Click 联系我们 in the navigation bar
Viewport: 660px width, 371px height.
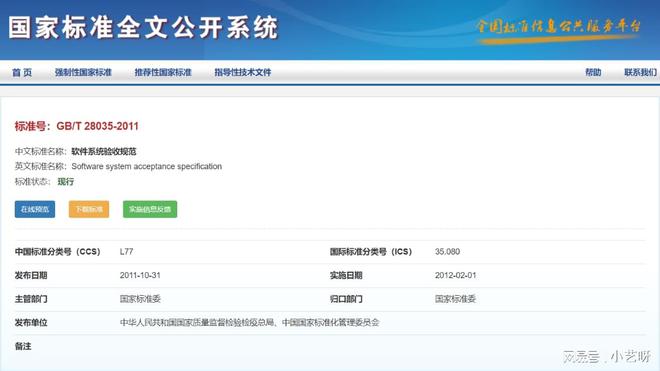(x=640, y=72)
